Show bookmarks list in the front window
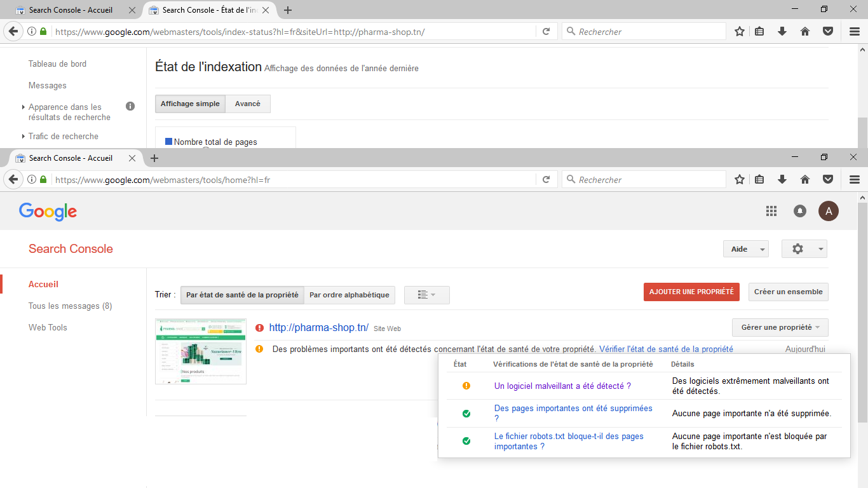Viewport: 868px width, 488px height. pos(759,180)
